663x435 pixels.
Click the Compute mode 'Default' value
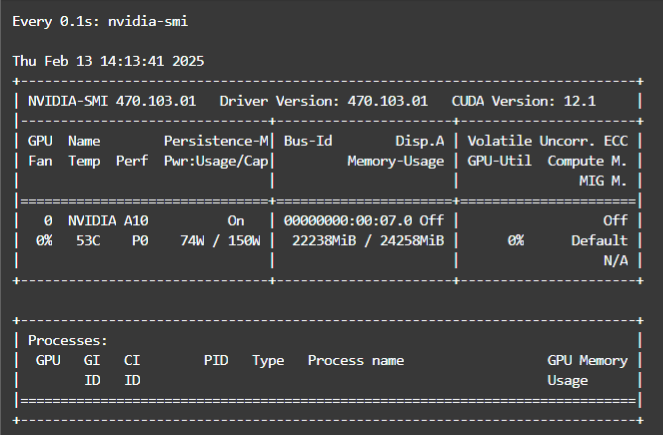coord(599,240)
